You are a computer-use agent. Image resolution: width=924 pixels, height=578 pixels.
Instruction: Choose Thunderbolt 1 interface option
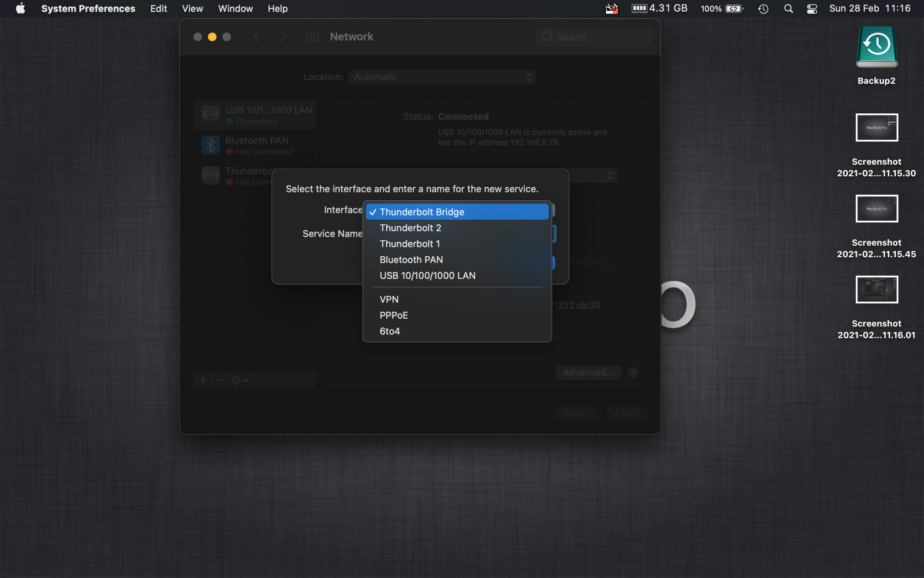409,244
